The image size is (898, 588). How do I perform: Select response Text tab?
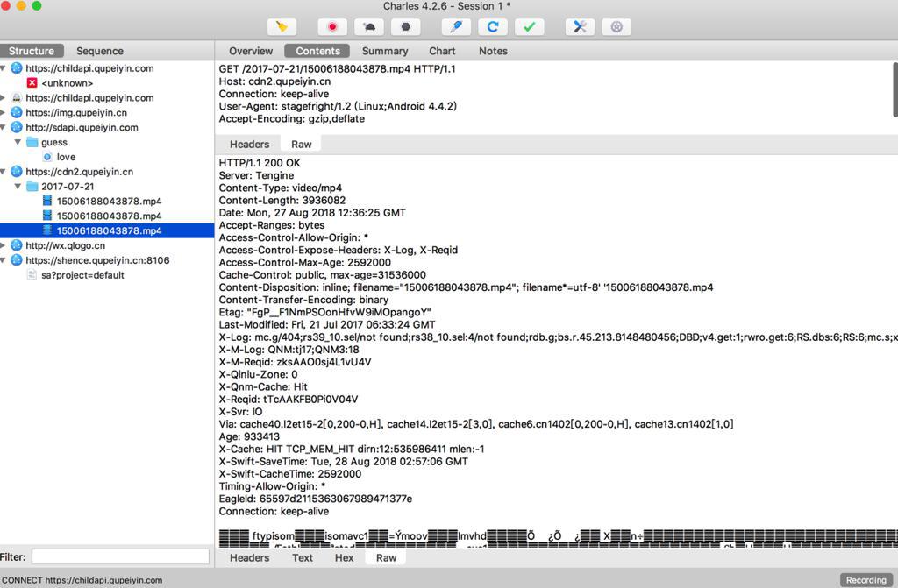pyautogui.click(x=303, y=557)
